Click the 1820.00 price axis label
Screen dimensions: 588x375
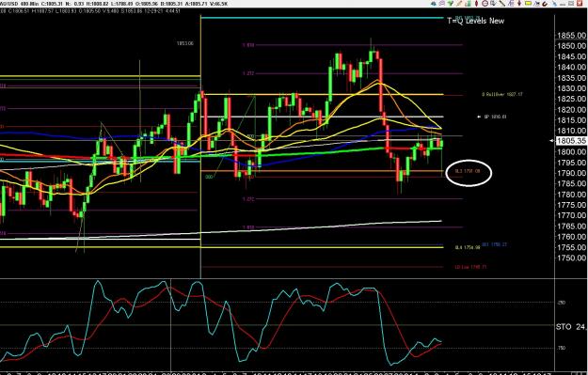coord(571,110)
